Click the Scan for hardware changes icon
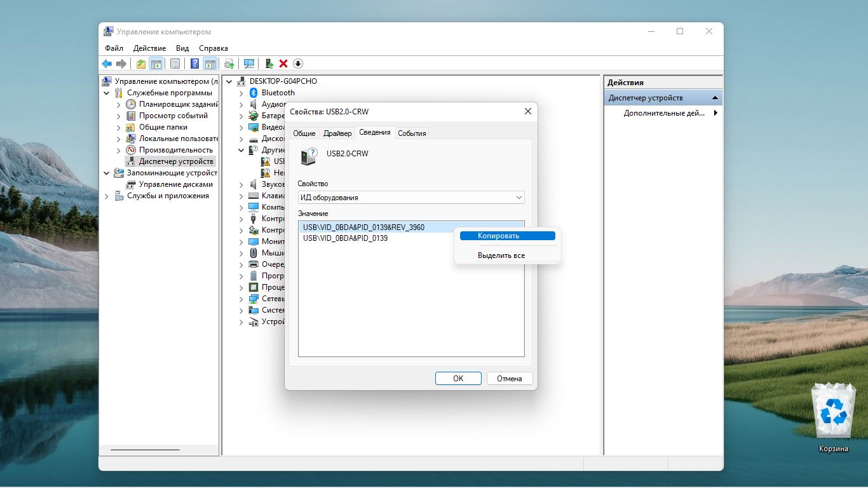 click(249, 64)
